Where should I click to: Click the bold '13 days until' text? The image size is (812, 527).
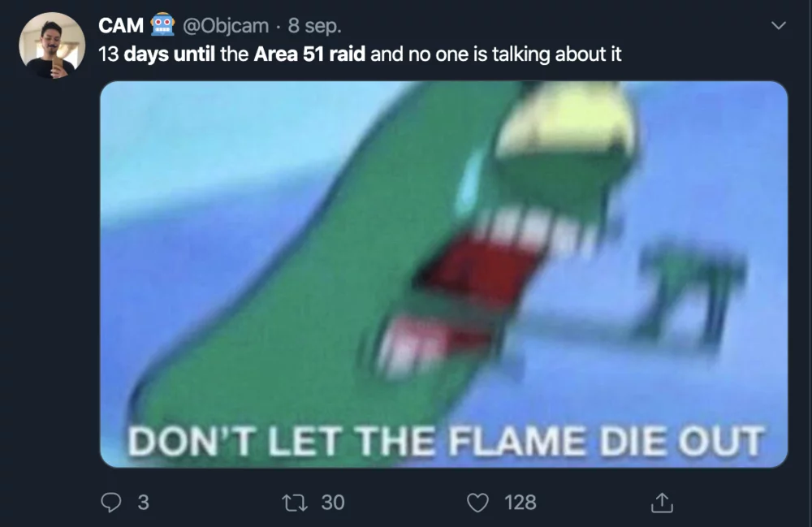pos(157,54)
